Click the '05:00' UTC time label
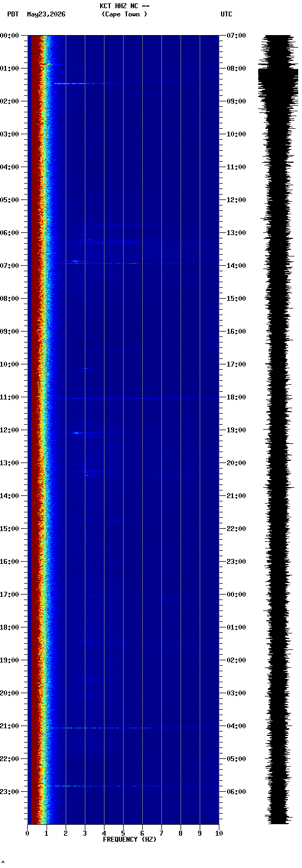The width and height of the screenshot is (302, 868). (236, 759)
